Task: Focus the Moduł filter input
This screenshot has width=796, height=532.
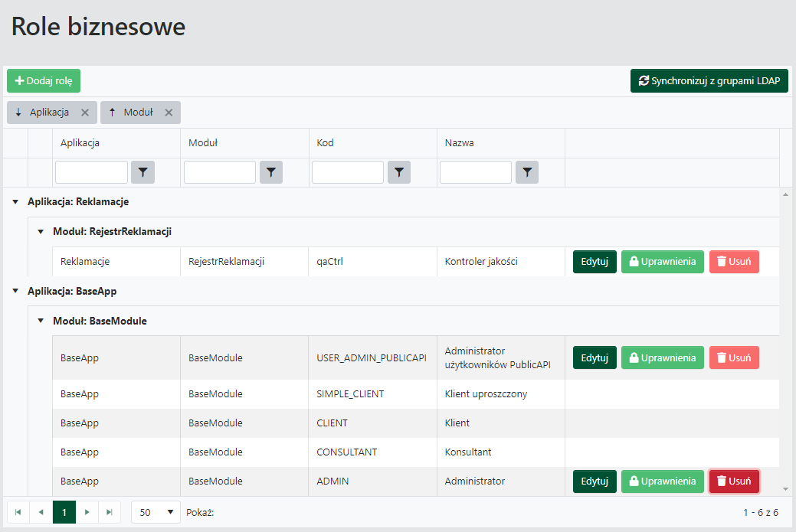Action: coord(220,172)
